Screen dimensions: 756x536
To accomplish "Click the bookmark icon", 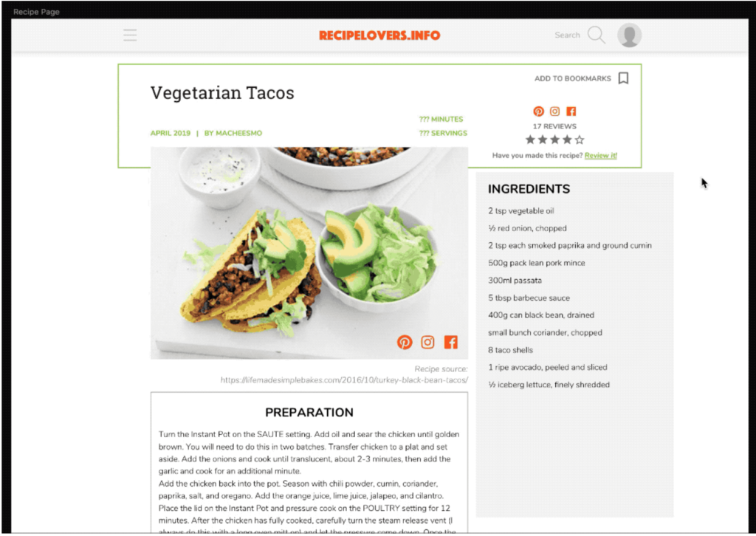I will [x=623, y=78].
